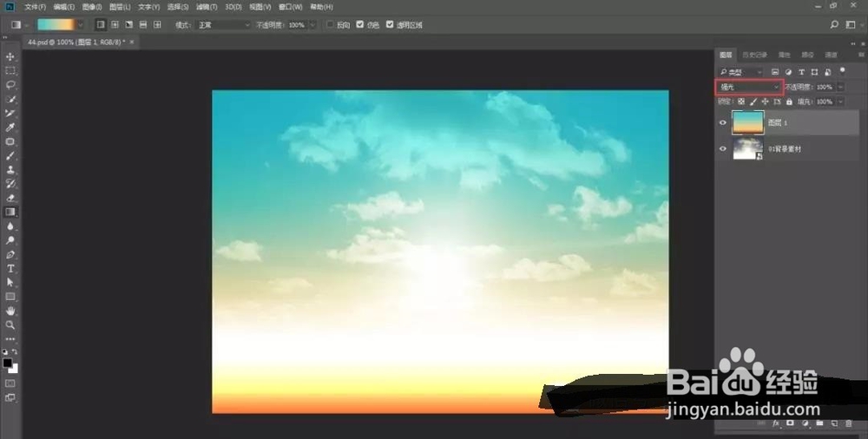
Task: Select the Magic Wand tool
Action: point(10,99)
